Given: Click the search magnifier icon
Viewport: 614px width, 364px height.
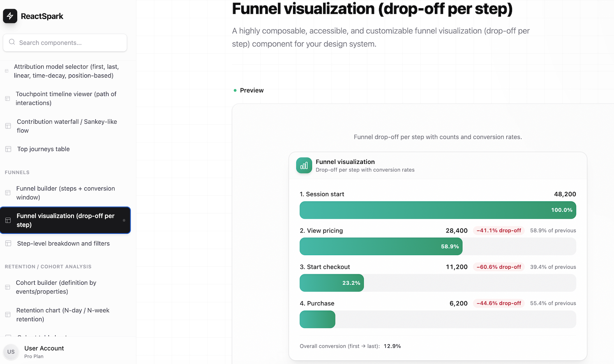Looking at the screenshot, I should [x=12, y=42].
